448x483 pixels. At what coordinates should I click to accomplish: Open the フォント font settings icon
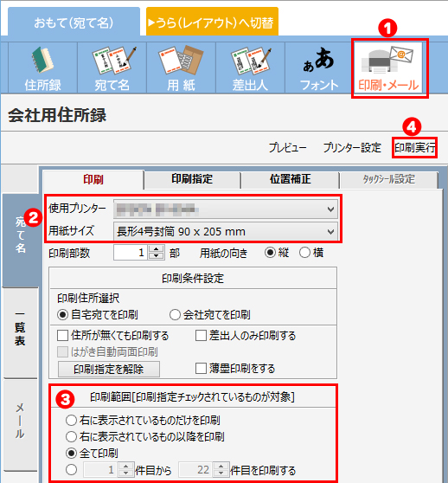(319, 68)
